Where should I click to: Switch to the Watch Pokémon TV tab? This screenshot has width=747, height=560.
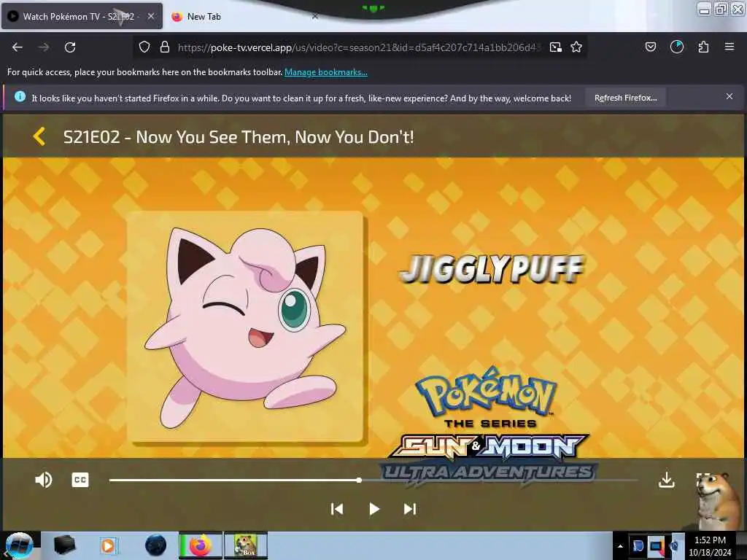point(82,16)
